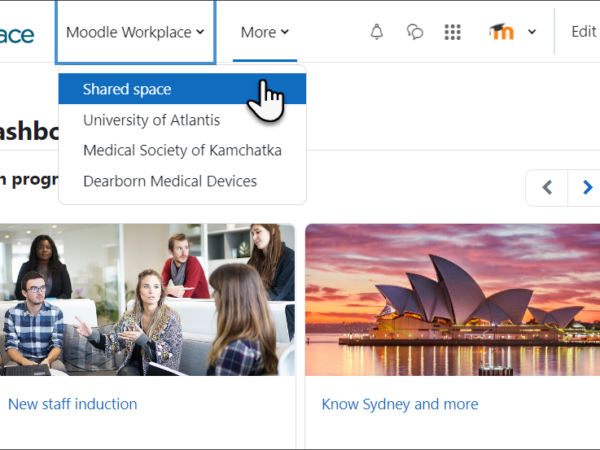Open New staff induction link

coord(73,404)
